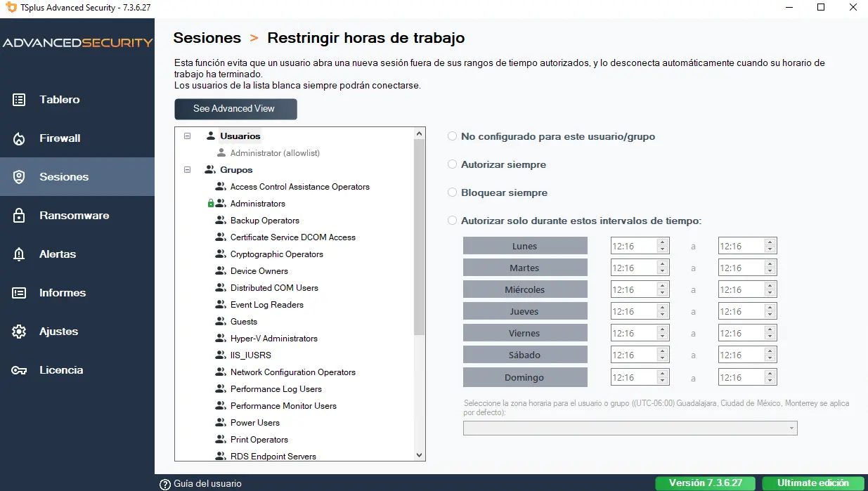Toggle the Domingo day button
This screenshot has width=868, height=491.
coord(525,377)
